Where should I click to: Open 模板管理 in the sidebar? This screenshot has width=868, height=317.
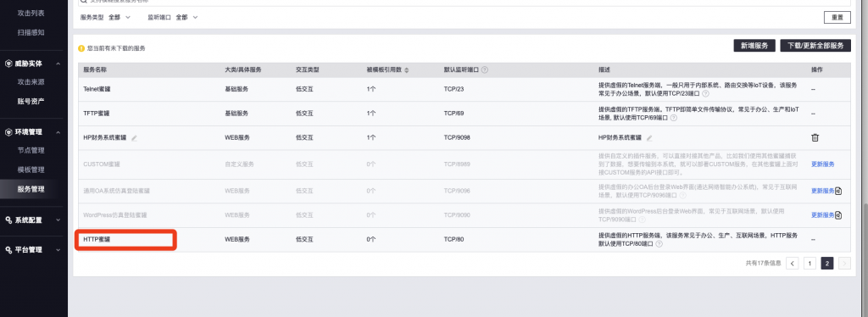(x=31, y=170)
